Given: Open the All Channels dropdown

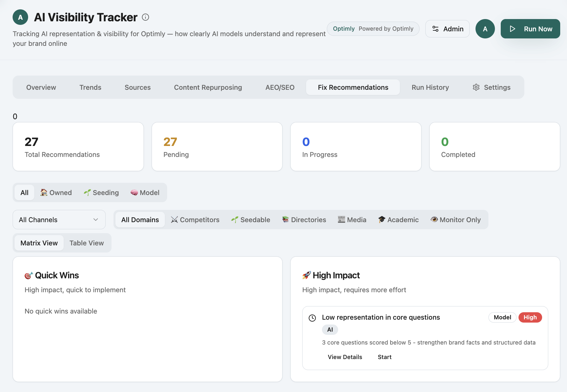Looking at the screenshot, I should coord(59,220).
